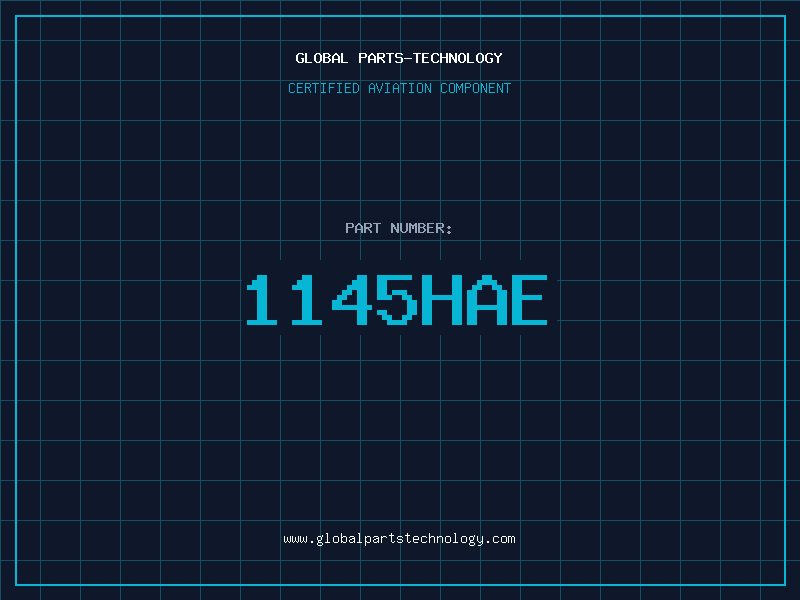Viewport: 800px width, 600px height.
Task: Click the first digit 1 of part number
Action: point(265,300)
